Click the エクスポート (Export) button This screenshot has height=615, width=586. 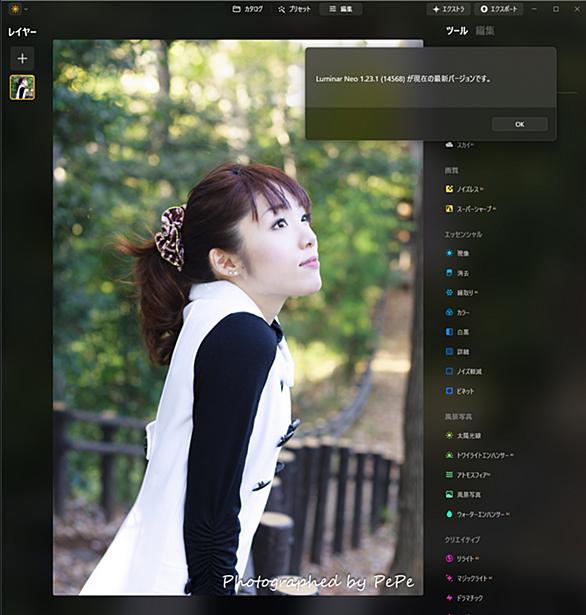[499, 9]
